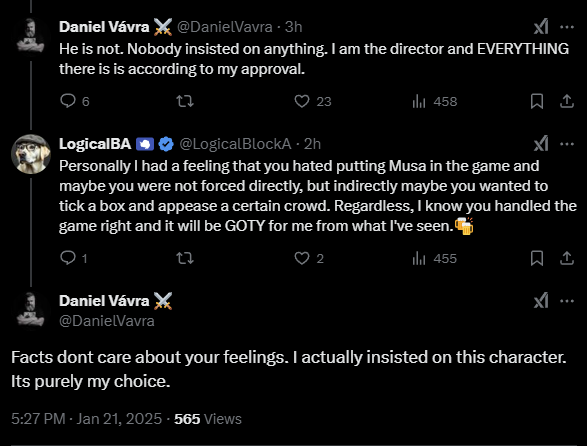Open more options on main tweet
This screenshot has width=587, height=446.
(567, 301)
